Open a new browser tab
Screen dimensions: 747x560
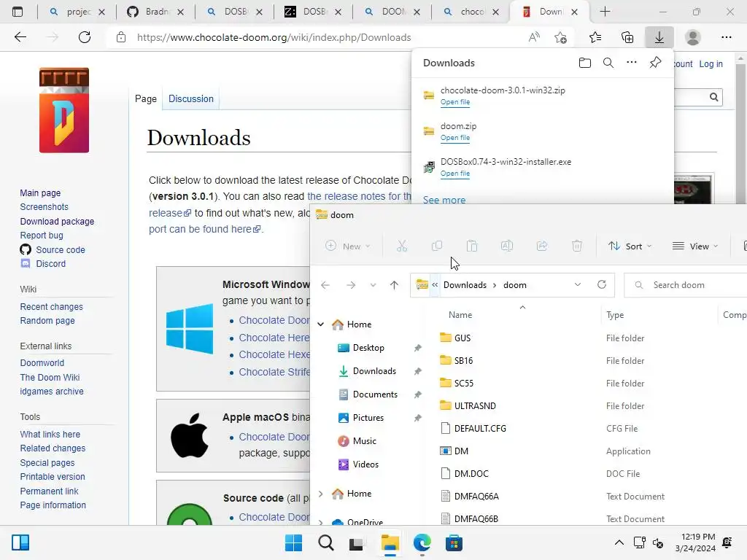pos(605,12)
